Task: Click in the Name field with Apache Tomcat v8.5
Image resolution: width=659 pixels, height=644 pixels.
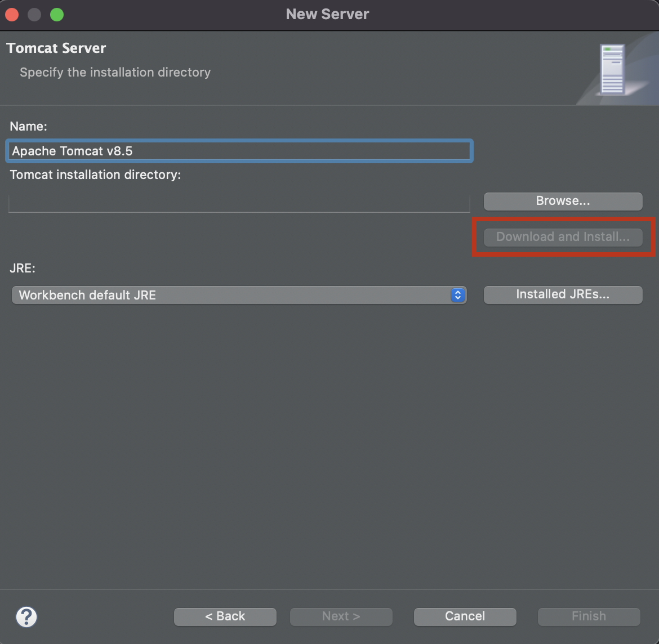Action: tap(239, 151)
